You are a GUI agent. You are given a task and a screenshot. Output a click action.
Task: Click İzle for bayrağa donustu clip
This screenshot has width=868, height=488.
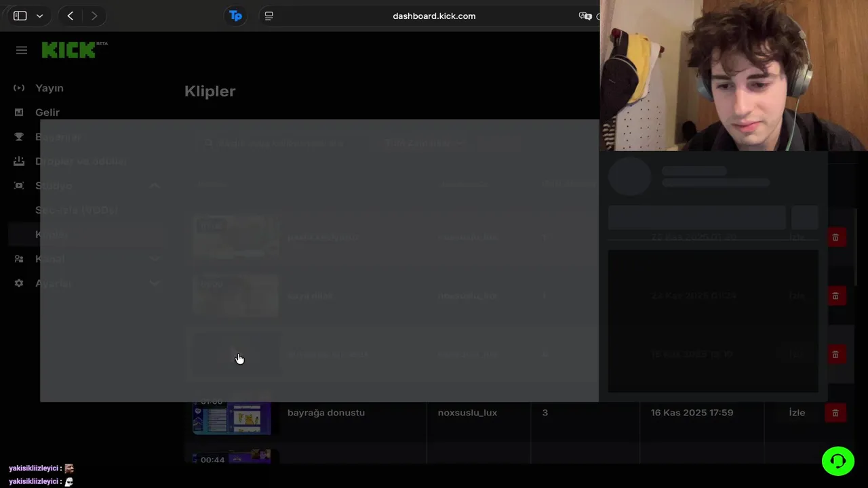pos(797,413)
